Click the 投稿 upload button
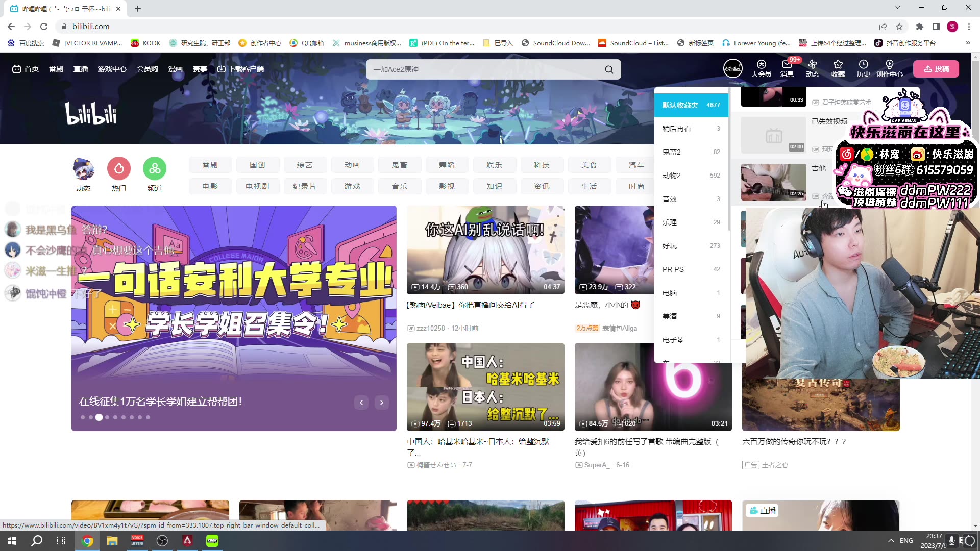Viewport: 980px width, 551px height. 936,69
